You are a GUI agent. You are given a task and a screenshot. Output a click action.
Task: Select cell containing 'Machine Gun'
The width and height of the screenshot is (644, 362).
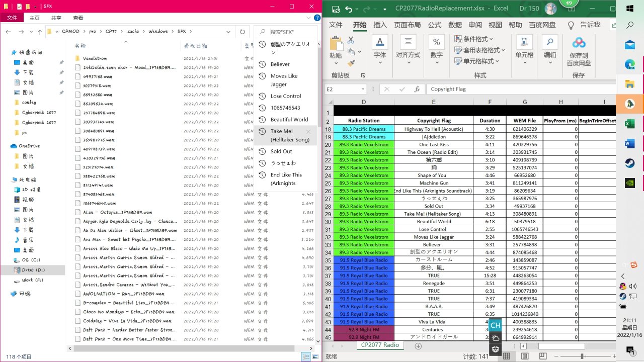[434, 183]
